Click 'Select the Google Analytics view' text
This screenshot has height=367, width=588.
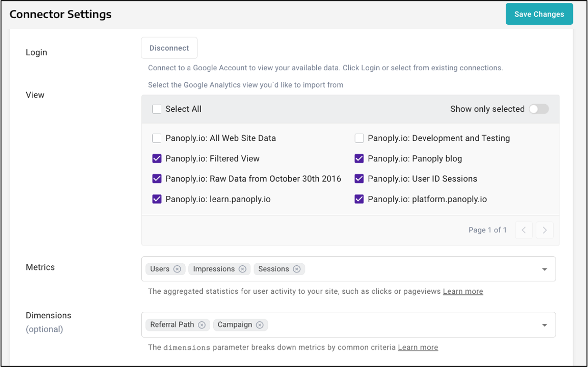245,85
